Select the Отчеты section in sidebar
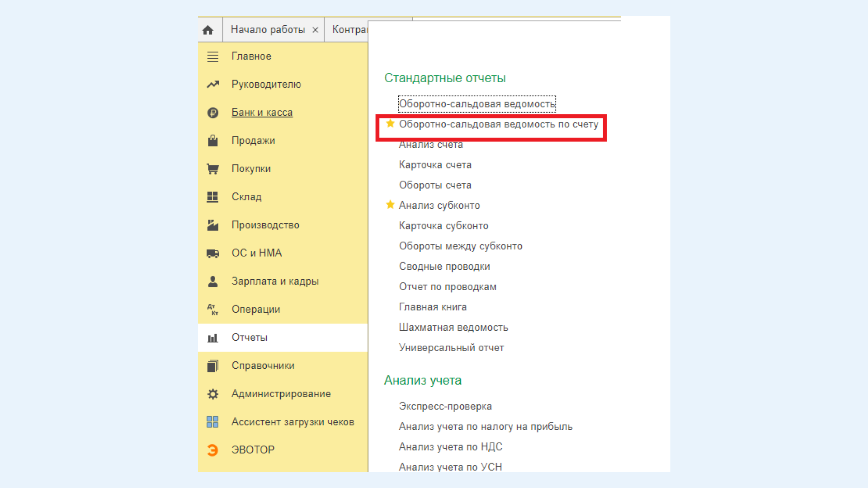Viewport: 868px width, 488px height. [250, 338]
